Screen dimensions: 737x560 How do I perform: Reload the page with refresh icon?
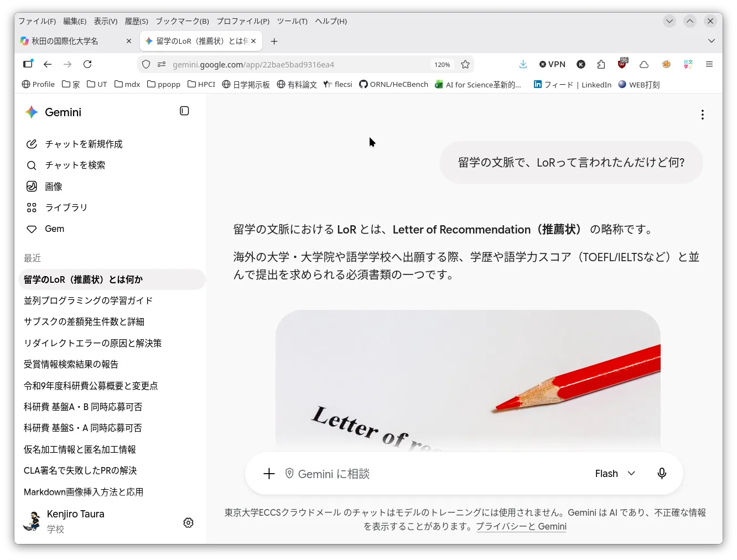tap(87, 64)
